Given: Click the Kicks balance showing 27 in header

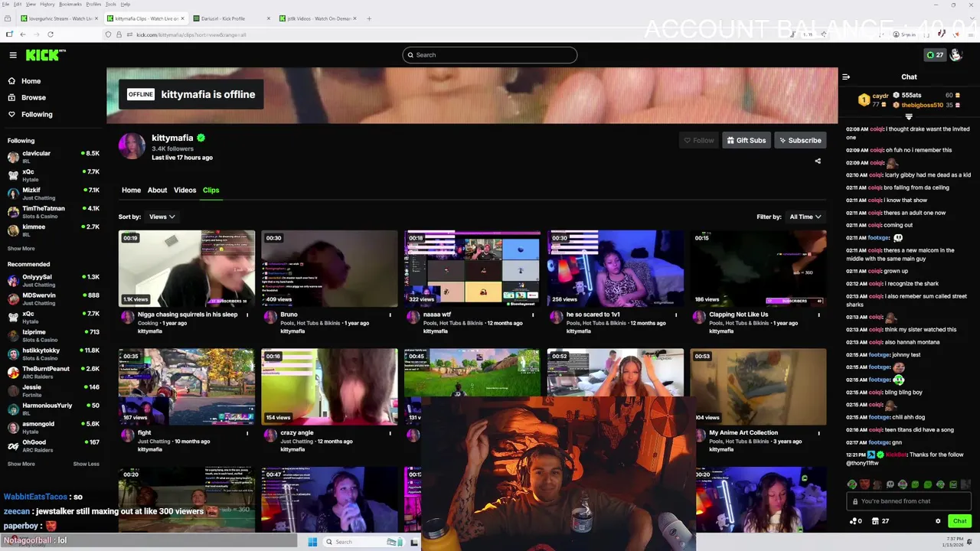Looking at the screenshot, I should [x=935, y=55].
